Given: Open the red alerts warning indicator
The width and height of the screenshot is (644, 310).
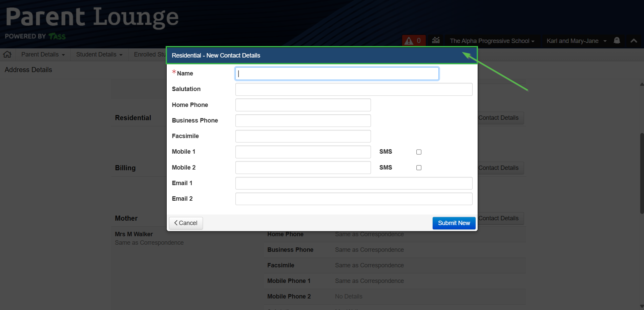Looking at the screenshot, I should click(x=413, y=41).
